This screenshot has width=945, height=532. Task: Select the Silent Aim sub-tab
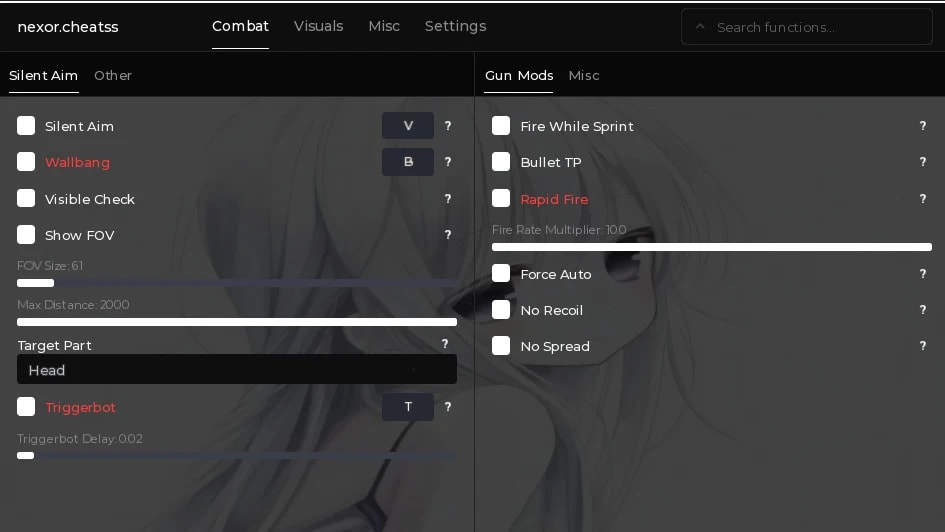coord(43,75)
